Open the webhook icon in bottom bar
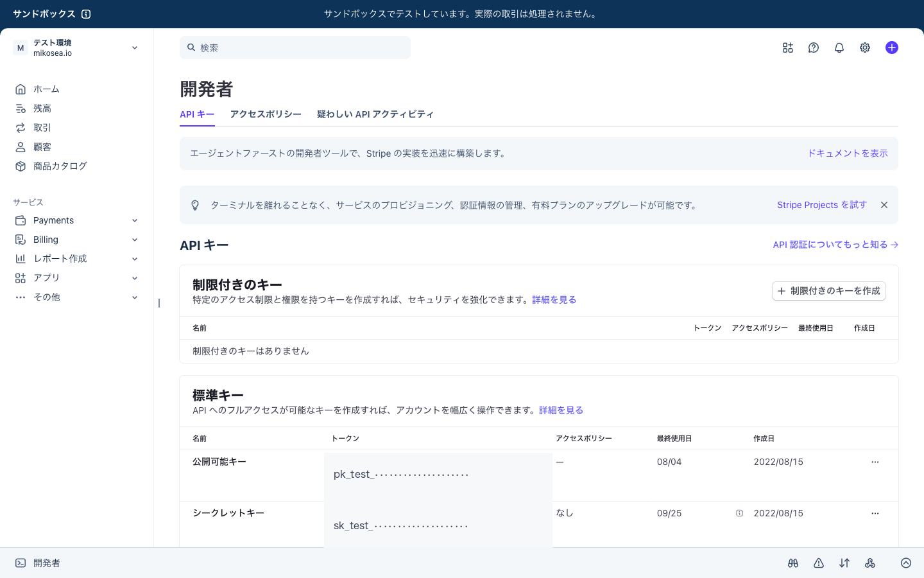 coord(870,563)
